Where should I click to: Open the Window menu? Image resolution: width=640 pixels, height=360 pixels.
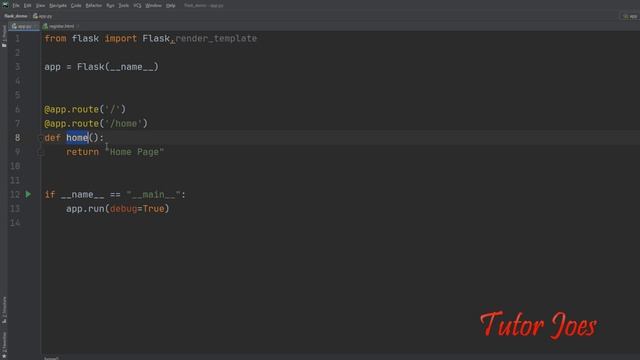[x=153, y=6]
